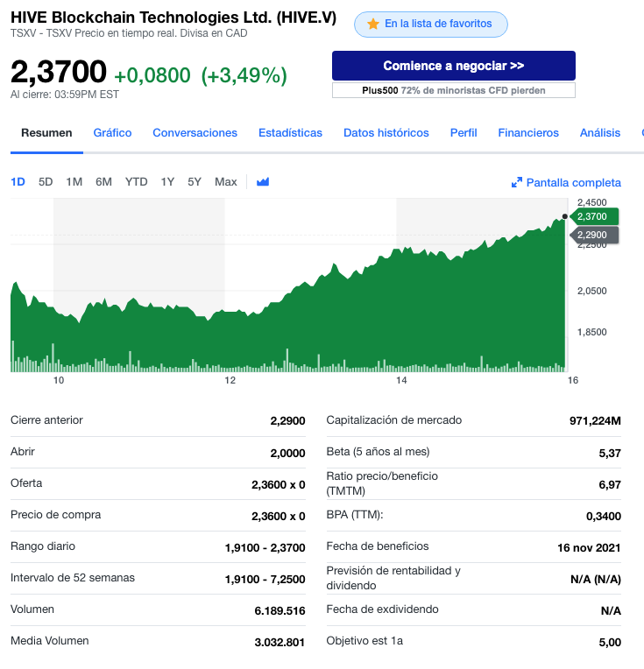Viewport: 644px width, 669px height.
Task: Click earnings date 16 nov 2021
Action: pyautogui.click(x=589, y=548)
